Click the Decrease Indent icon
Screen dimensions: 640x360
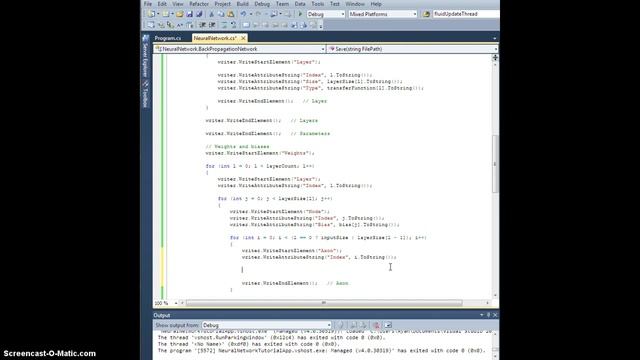(x=202, y=25)
